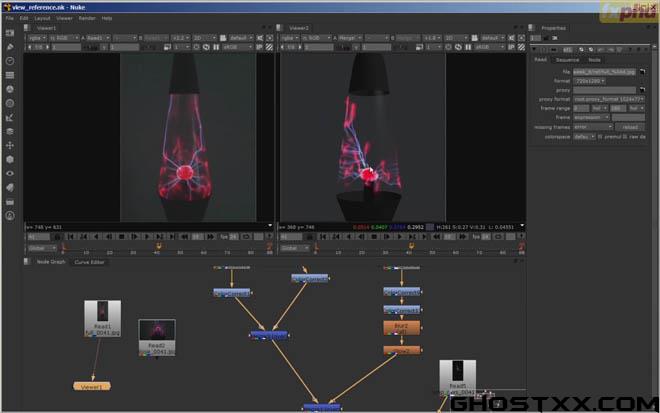Select the Blur2 node in node graph
The height and width of the screenshot is (413, 660).
(x=402, y=328)
